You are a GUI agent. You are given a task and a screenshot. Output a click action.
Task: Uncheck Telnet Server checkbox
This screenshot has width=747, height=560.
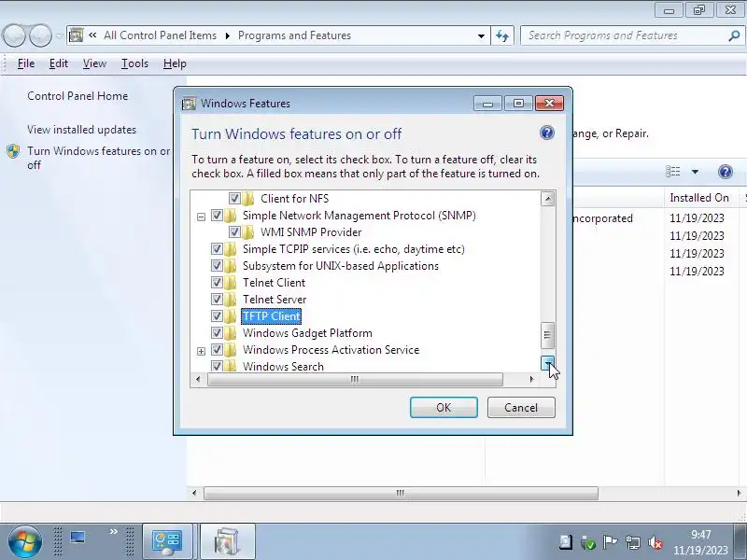(217, 299)
